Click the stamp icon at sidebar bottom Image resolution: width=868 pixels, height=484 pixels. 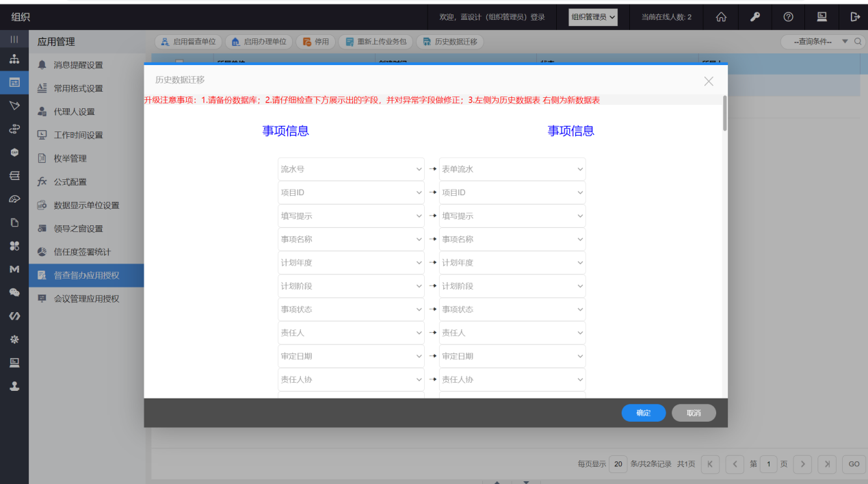tap(14, 386)
